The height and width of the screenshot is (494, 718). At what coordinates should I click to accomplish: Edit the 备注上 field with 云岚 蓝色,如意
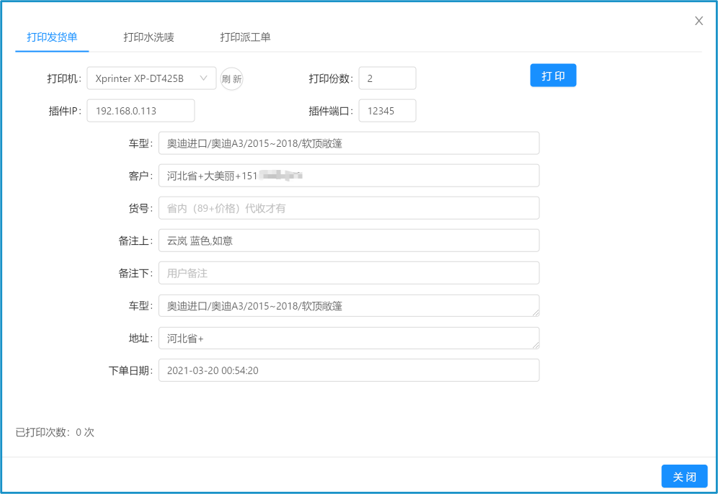[348, 241]
